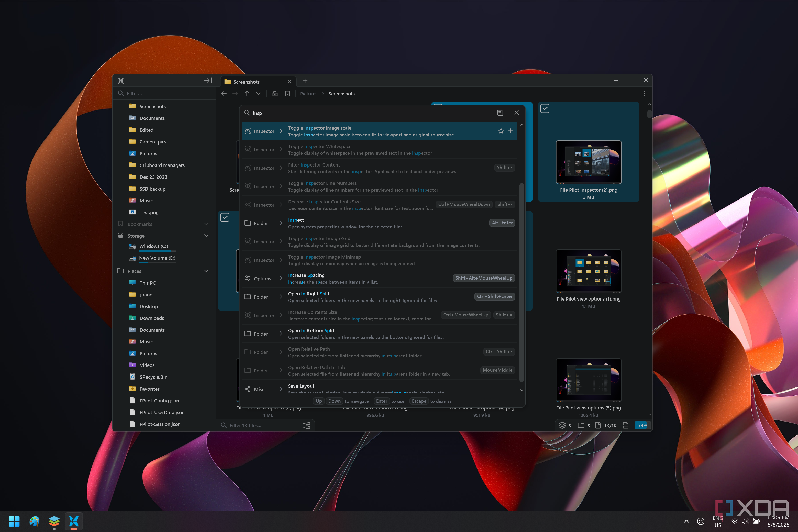The height and width of the screenshot is (532, 798).
Task: Collapse the Storage section
Action: coord(206,236)
